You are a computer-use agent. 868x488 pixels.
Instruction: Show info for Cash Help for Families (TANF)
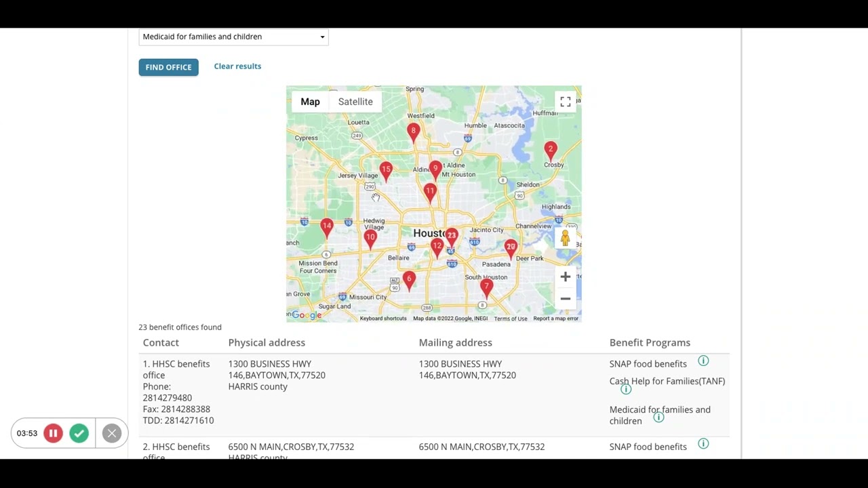[626, 389]
